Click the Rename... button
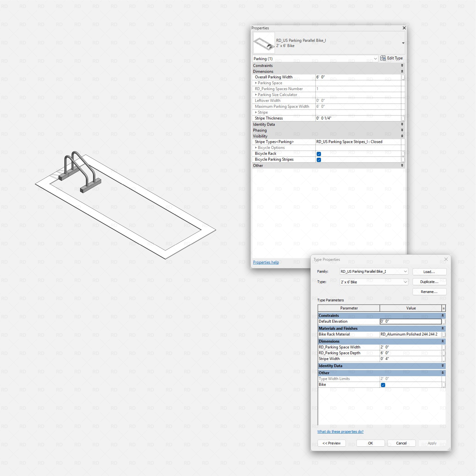 pyautogui.click(x=429, y=292)
